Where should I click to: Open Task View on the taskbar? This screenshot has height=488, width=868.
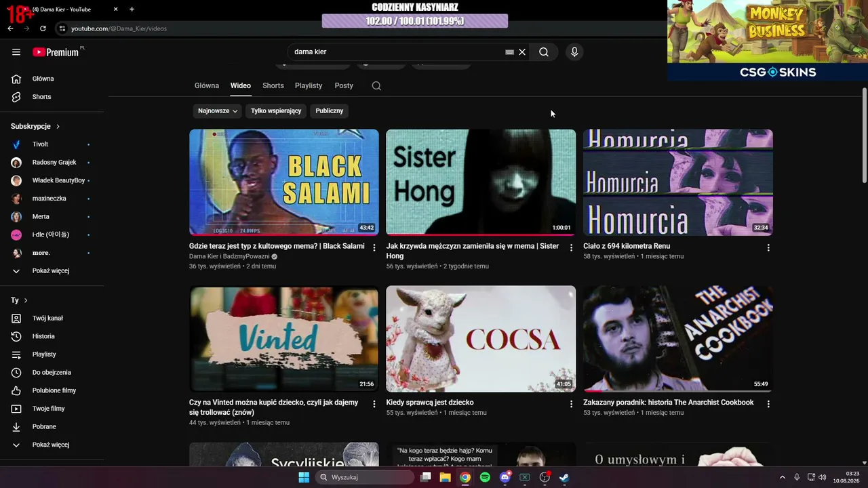tap(425, 477)
